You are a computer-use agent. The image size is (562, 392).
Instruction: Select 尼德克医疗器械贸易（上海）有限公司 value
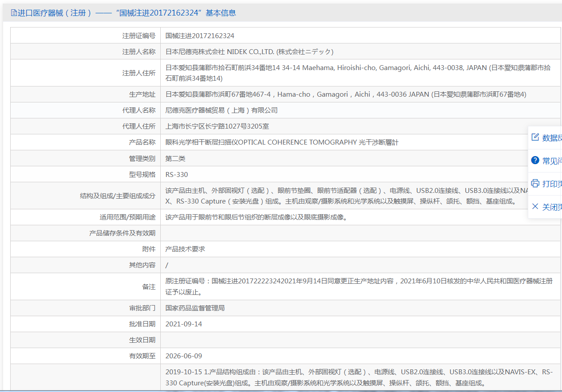tap(222, 110)
